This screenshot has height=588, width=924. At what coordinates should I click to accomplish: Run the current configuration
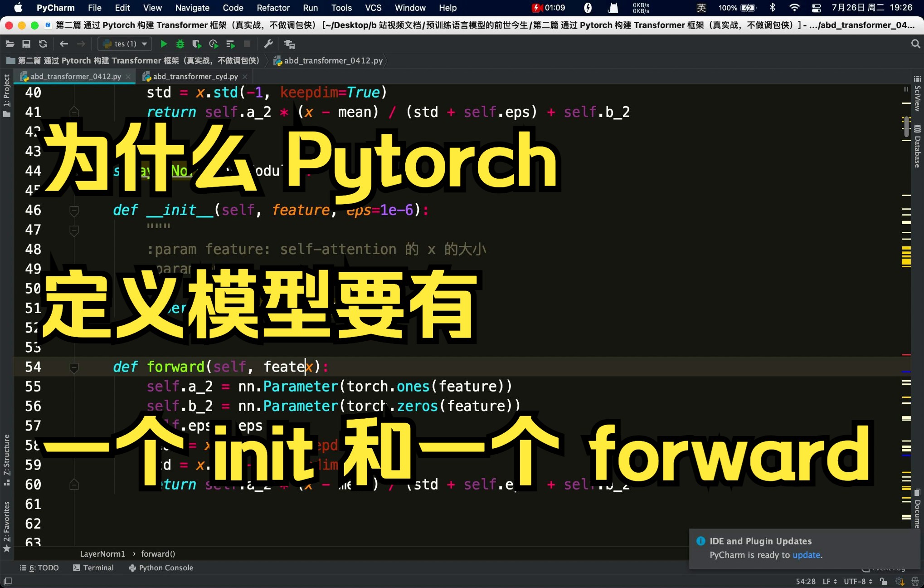[x=164, y=44]
